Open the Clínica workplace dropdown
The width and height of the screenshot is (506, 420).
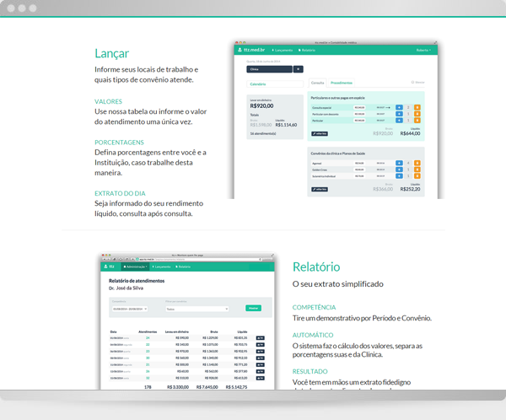point(270,69)
